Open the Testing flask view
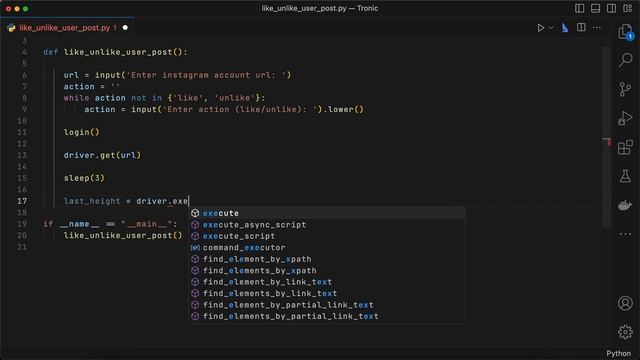Image resolution: width=640 pixels, height=360 pixels. coord(625,176)
